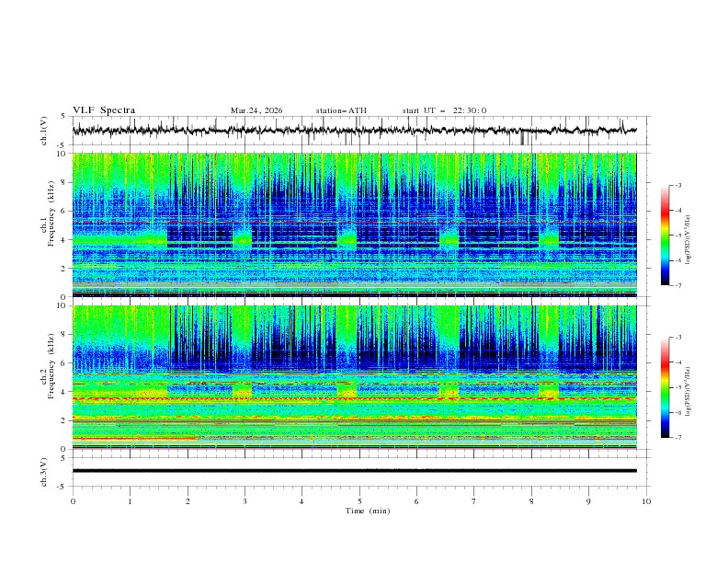Click the "6" kHz tick on the ch.2 frequency axis
This screenshot has width=728, height=563.
[65, 363]
